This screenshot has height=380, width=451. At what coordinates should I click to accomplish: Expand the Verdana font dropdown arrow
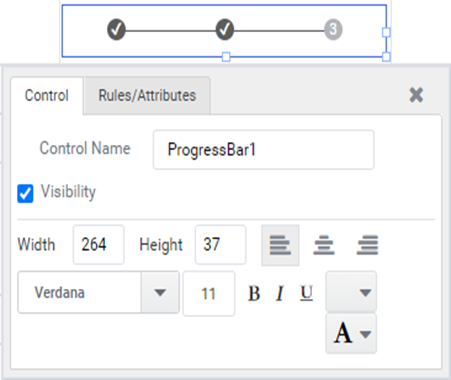click(160, 292)
